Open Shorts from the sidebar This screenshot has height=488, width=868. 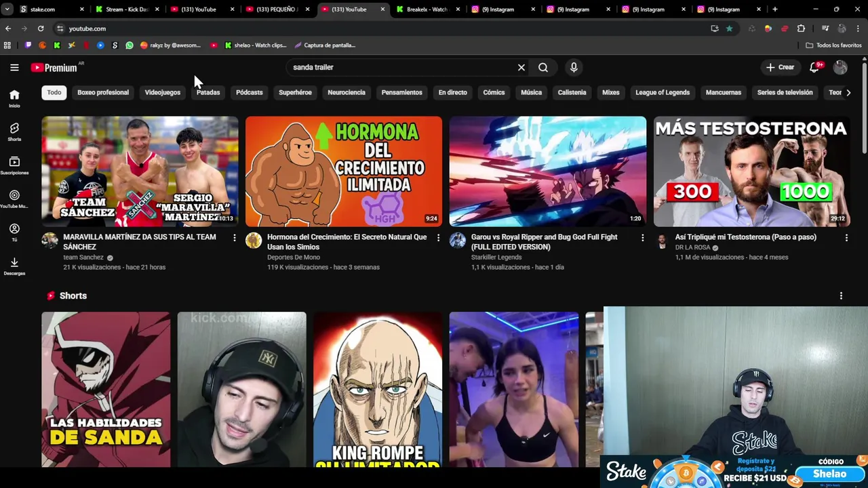[14, 132]
